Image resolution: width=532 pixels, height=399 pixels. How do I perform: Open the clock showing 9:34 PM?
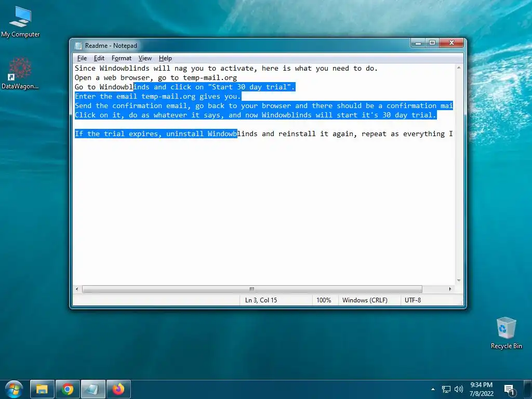tap(481, 389)
